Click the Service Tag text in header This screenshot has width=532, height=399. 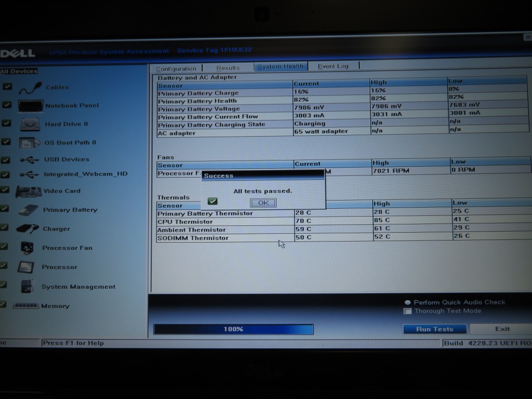click(x=215, y=50)
